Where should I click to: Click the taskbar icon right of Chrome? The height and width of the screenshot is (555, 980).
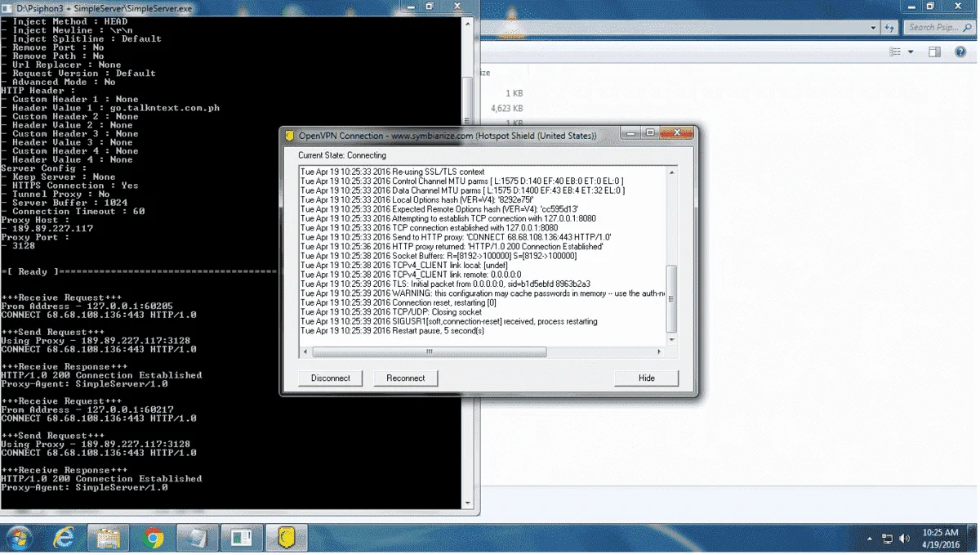196,538
